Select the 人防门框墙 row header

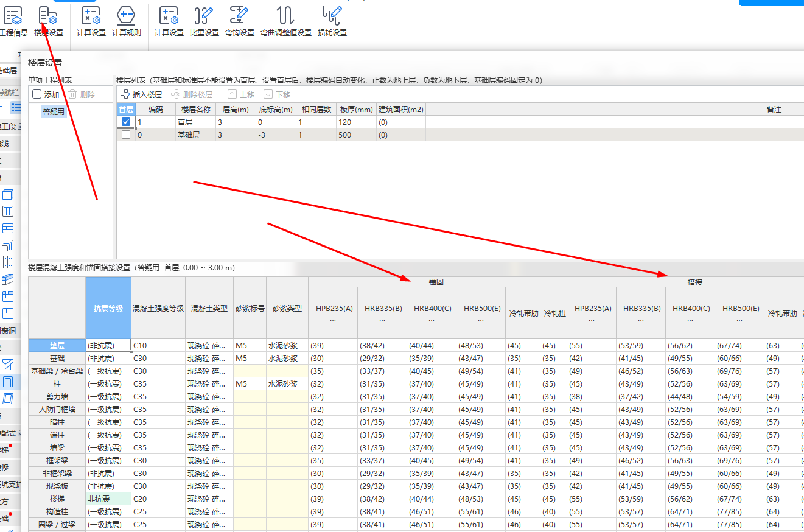tap(57, 409)
